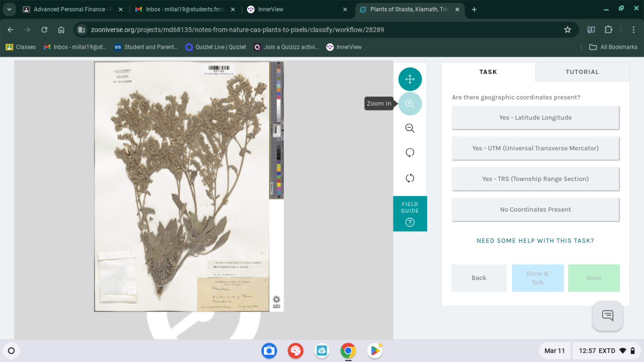Screen dimensions: 644x362
Task: Open the status tray showing 12:57
Action: (x=607, y=350)
